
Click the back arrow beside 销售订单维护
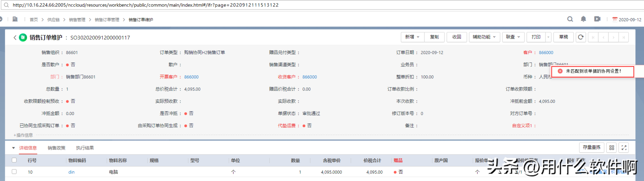coord(15,37)
